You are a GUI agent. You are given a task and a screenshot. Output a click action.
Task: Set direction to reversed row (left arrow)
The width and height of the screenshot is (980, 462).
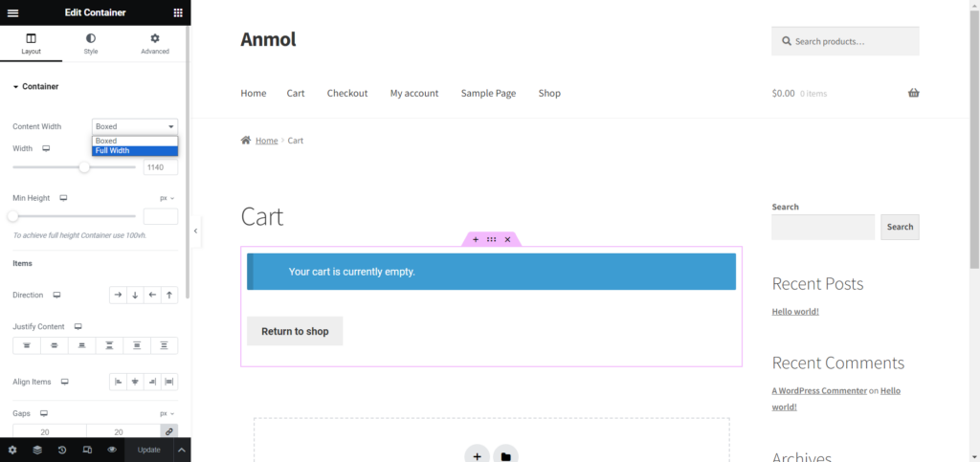152,296
